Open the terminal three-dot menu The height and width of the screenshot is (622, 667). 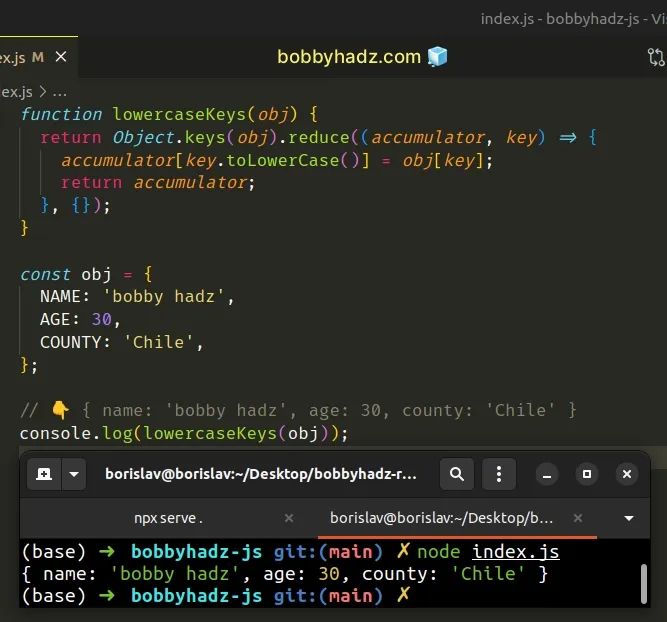(x=499, y=474)
